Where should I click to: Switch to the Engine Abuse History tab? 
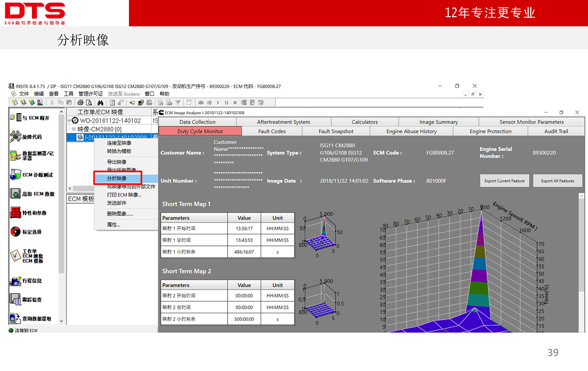click(412, 131)
